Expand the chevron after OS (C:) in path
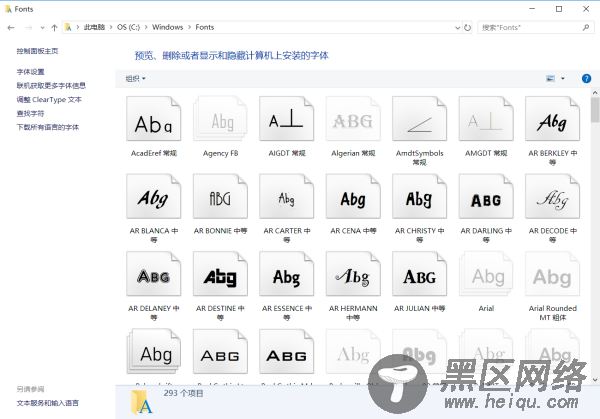This screenshot has width=600, height=419. click(x=146, y=27)
